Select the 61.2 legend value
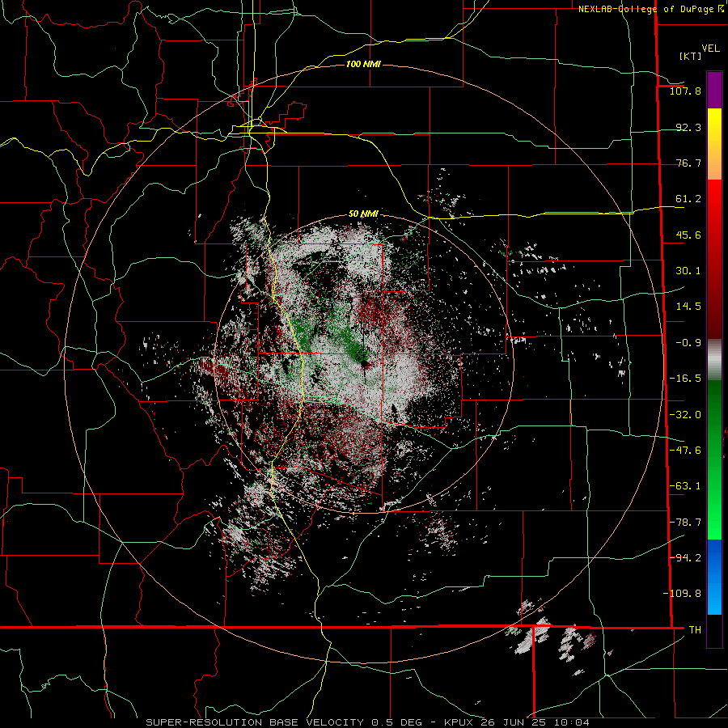Viewport: 728px width, 728px height. (688, 199)
